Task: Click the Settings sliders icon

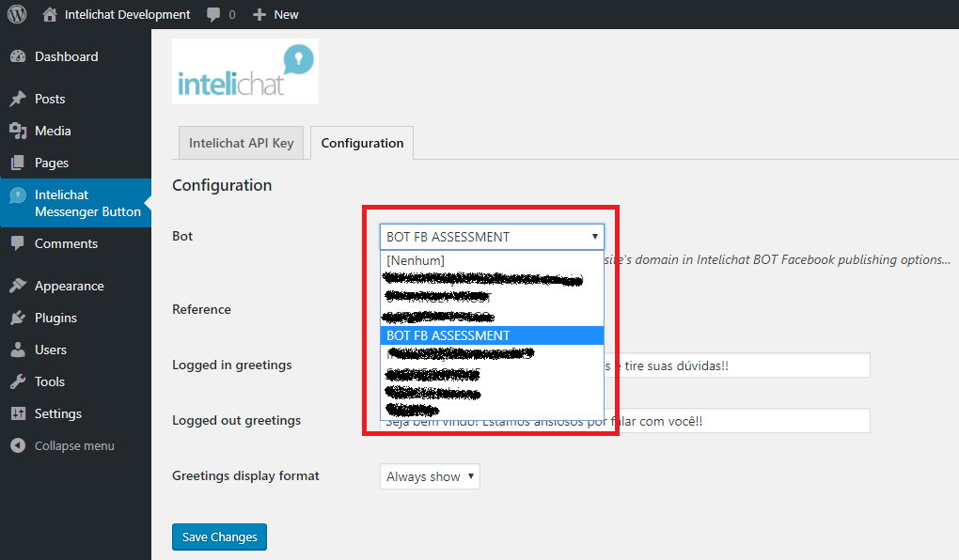Action: click(x=18, y=413)
